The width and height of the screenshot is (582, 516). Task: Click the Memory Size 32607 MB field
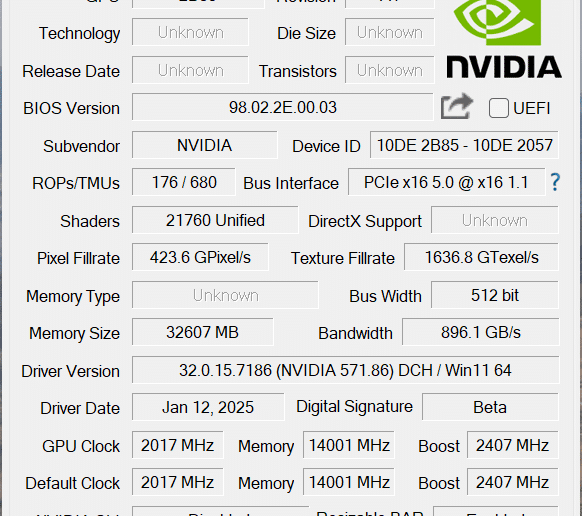tap(203, 332)
